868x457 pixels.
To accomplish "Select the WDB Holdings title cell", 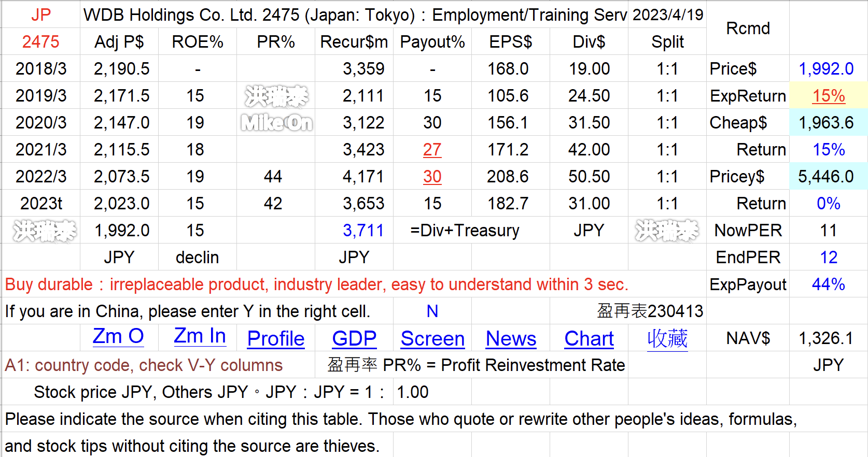I will point(354,15).
